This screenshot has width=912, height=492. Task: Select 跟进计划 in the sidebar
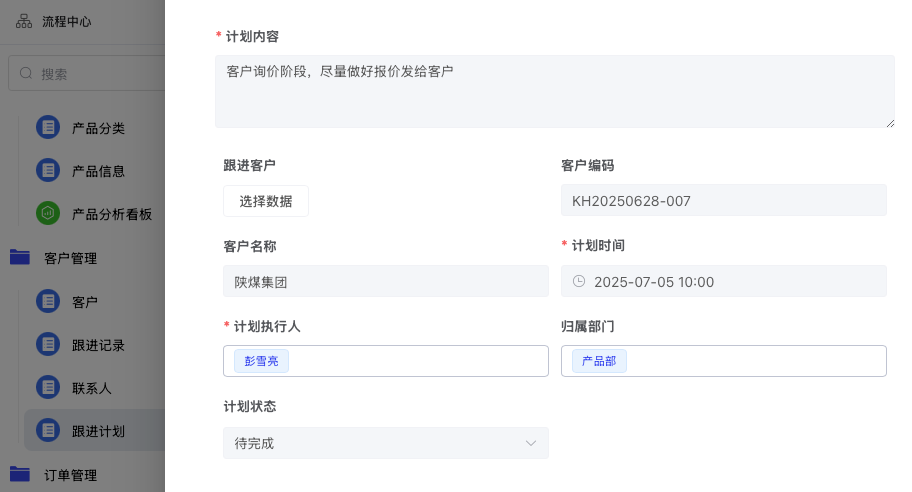click(94, 430)
